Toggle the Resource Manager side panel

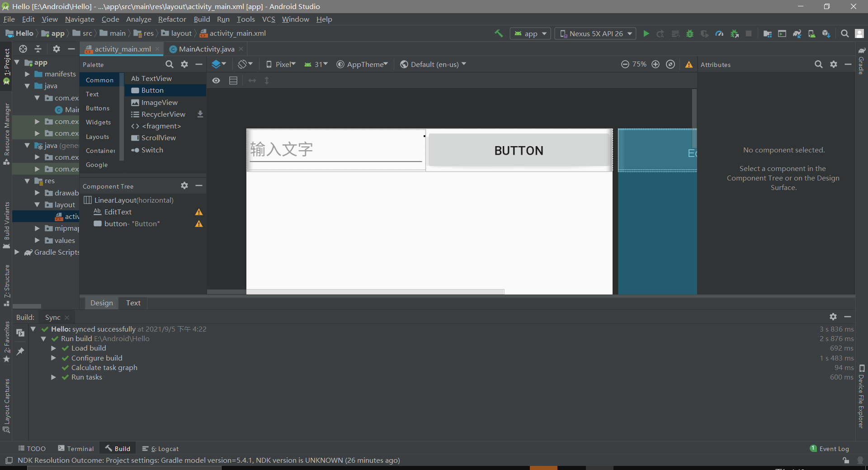pos(6,134)
